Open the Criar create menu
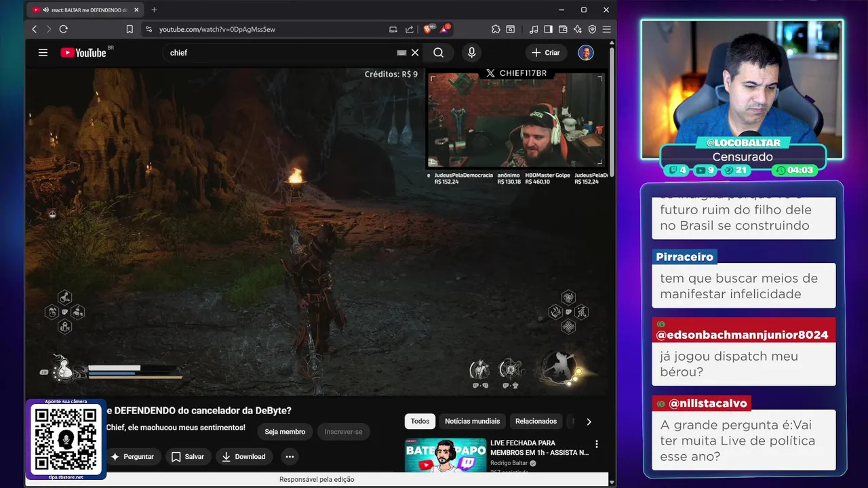Image resolution: width=868 pixels, height=488 pixels. [x=546, y=53]
